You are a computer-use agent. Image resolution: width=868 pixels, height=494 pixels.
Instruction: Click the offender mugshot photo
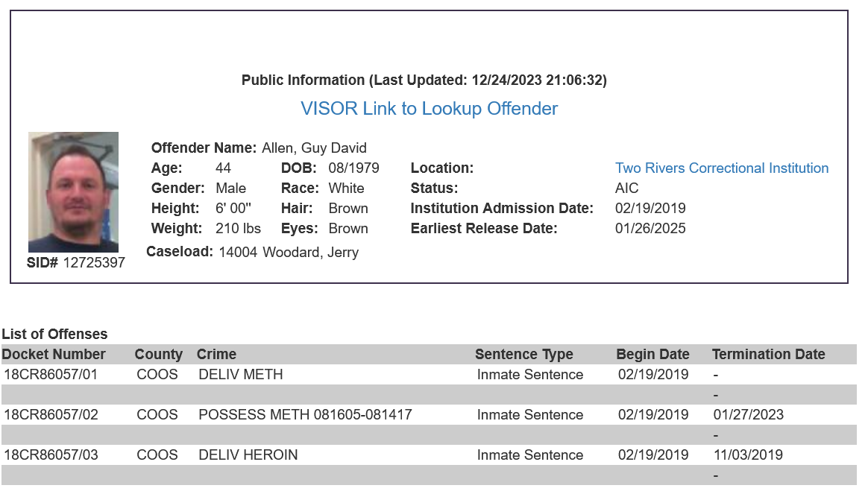coord(74,192)
